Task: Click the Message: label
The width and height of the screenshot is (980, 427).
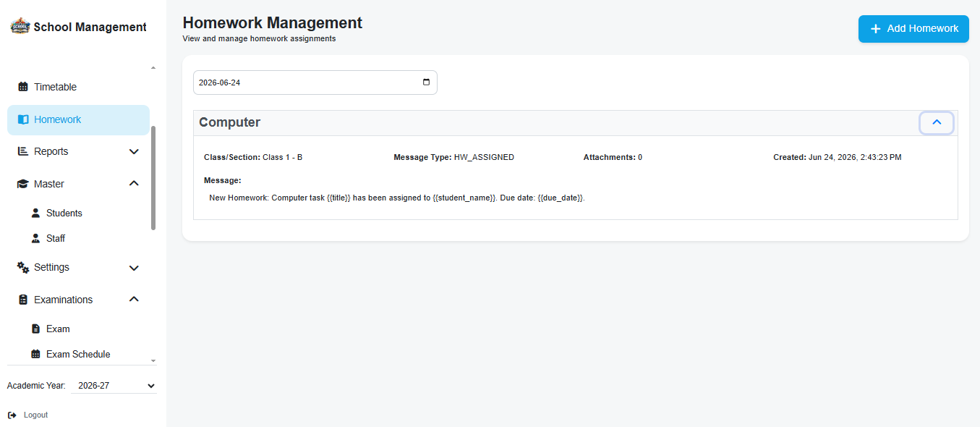Action: [223, 180]
